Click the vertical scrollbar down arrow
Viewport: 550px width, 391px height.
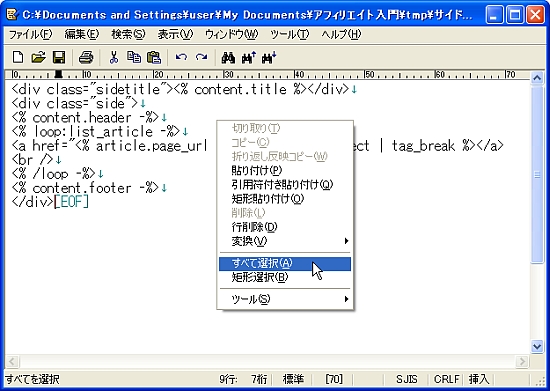pos(537,346)
